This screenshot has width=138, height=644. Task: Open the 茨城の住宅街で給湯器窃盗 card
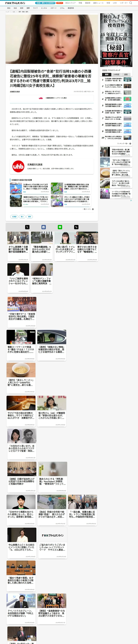click(x=52, y=510)
